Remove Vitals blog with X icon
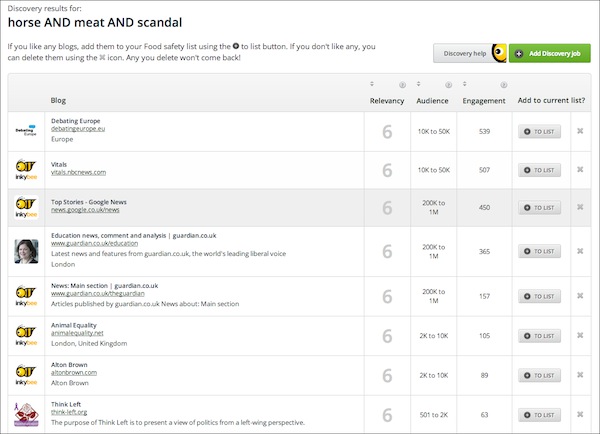 580,170
